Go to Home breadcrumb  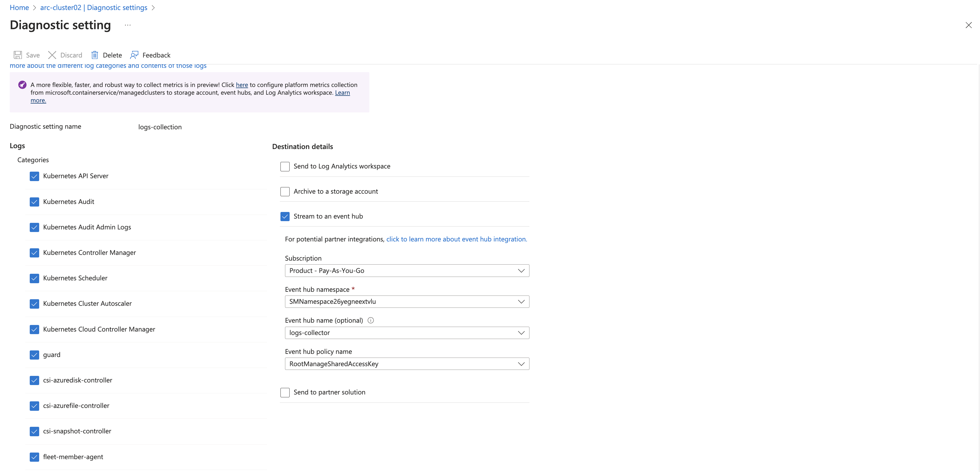click(19, 8)
